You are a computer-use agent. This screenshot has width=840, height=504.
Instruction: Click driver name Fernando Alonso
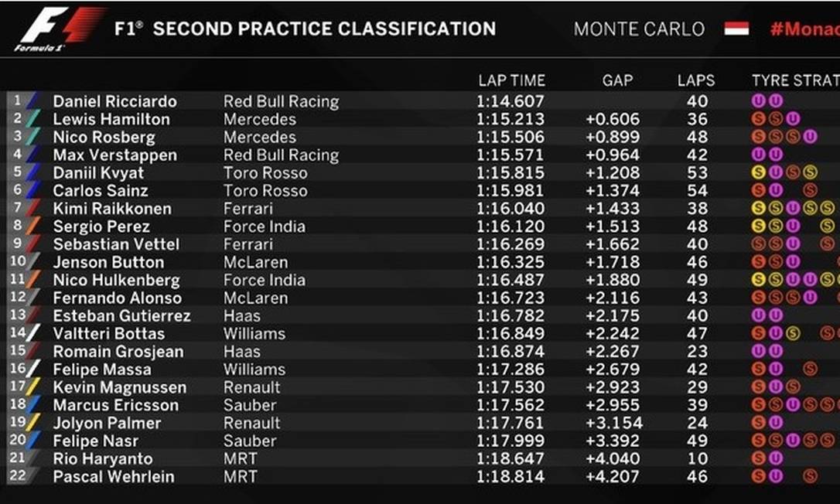coord(117,298)
